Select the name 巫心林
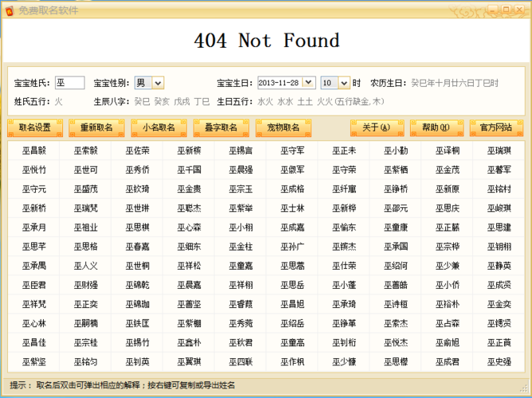This screenshot has height=398, width=532. tap(34, 323)
